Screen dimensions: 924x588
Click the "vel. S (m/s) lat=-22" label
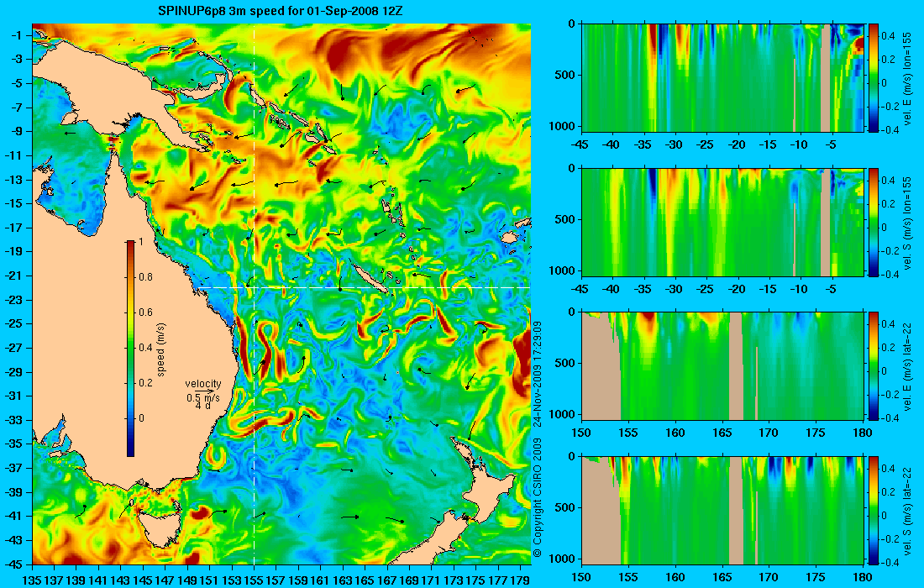tap(907, 510)
